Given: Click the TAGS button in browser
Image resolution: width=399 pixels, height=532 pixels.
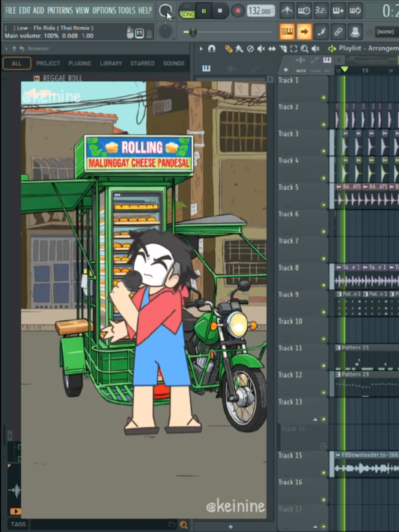Looking at the screenshot, I should point(18,524).
